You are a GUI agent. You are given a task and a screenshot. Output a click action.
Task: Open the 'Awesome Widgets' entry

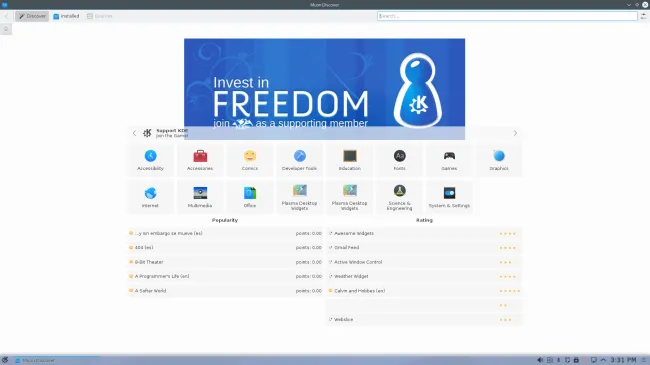(x=424, y=234)
